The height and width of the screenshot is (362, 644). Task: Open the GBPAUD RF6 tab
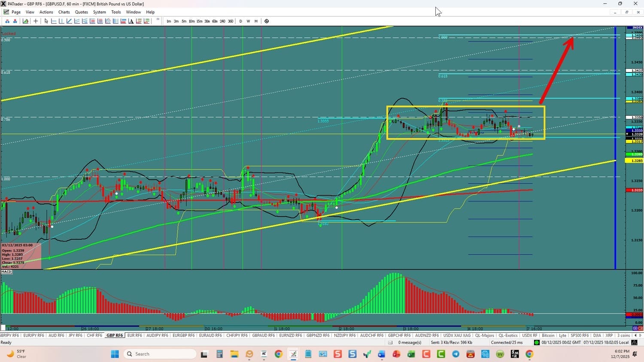point(264,335)
